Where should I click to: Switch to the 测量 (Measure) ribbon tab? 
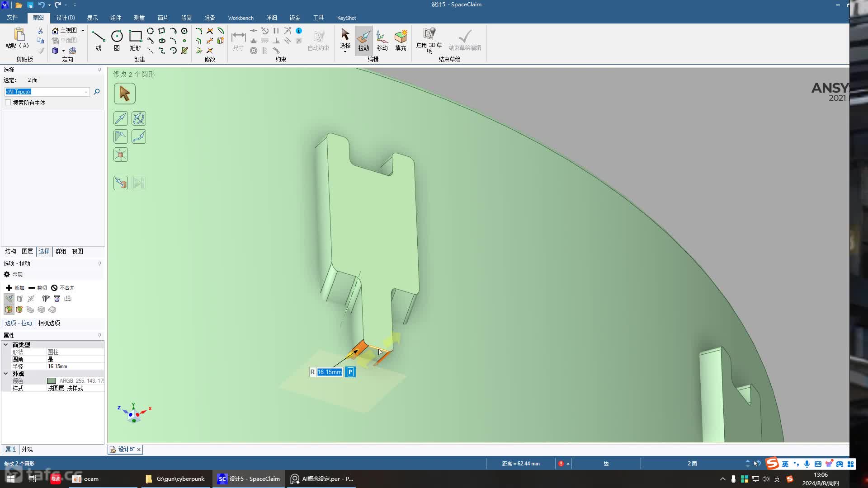tap(139, 18)
